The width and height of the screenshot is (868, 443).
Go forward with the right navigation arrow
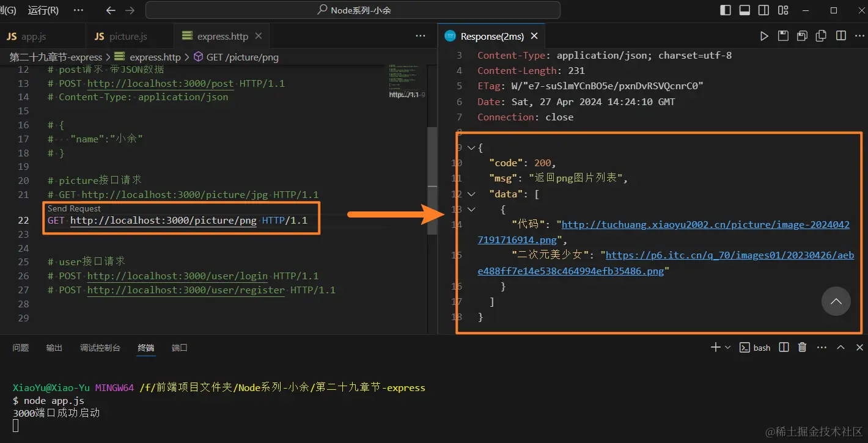tap(130, 10)
